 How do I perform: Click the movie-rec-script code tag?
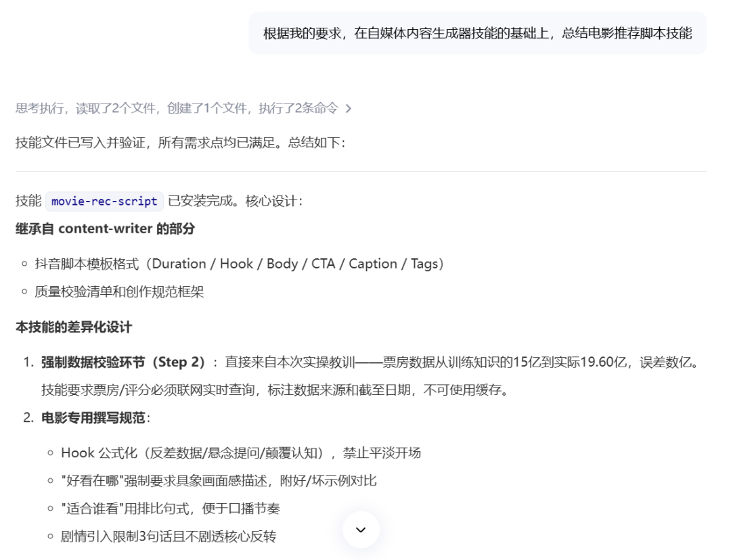point(104,202)
